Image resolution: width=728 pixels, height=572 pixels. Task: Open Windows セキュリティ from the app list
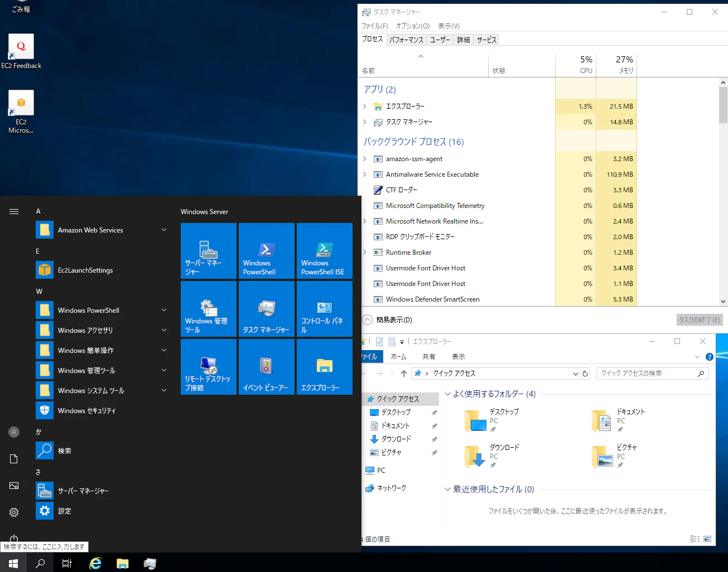[x=103, y=411]
